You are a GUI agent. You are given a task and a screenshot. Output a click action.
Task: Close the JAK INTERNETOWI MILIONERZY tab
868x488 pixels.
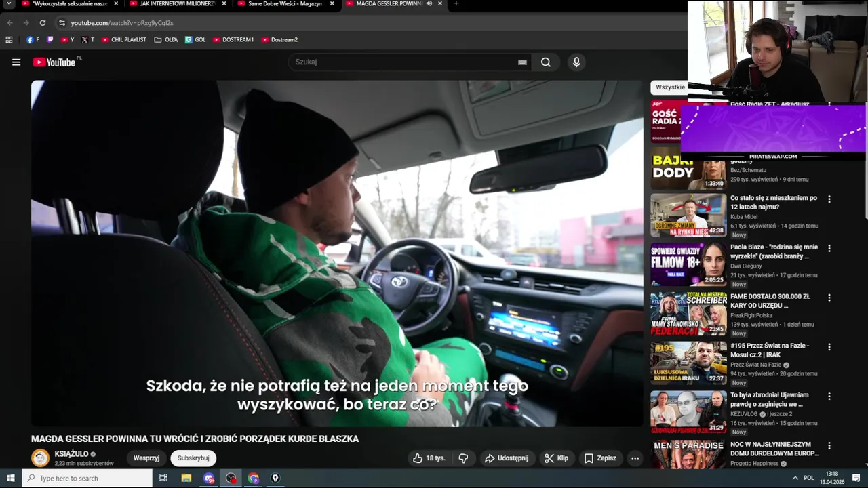(x=224, y=3)
